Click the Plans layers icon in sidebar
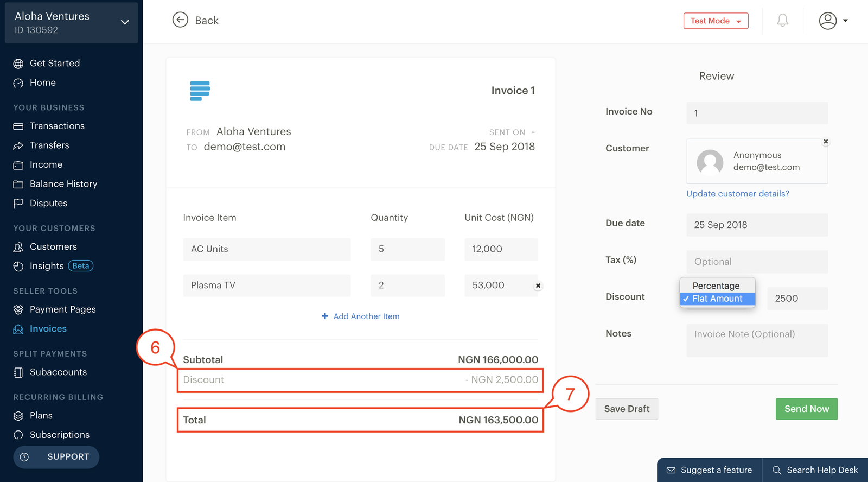868x482 pixels. [18, 416]
